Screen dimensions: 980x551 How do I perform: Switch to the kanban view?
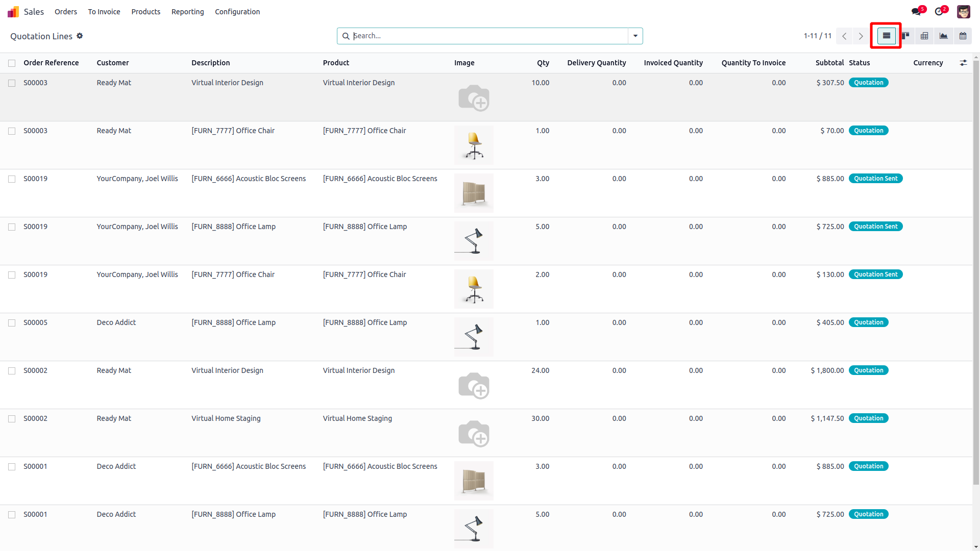pyautogui.click(x=905, y=36)
